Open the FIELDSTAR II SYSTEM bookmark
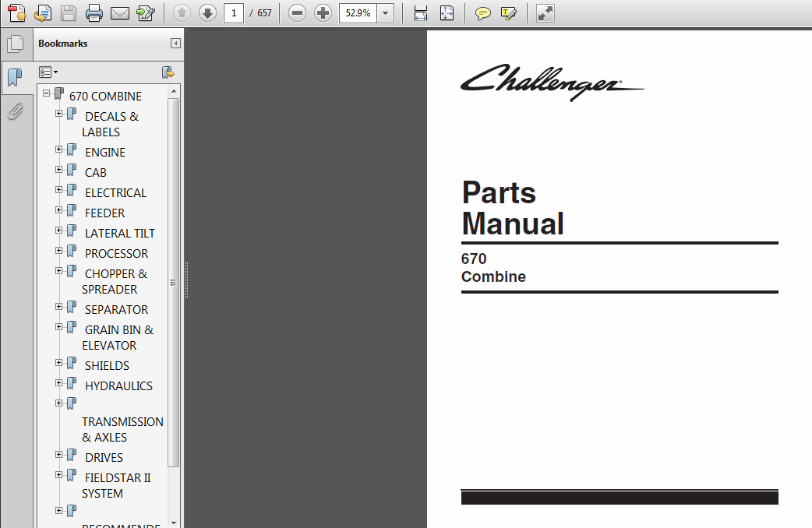812x528 pixels. (x=116, y=485)
